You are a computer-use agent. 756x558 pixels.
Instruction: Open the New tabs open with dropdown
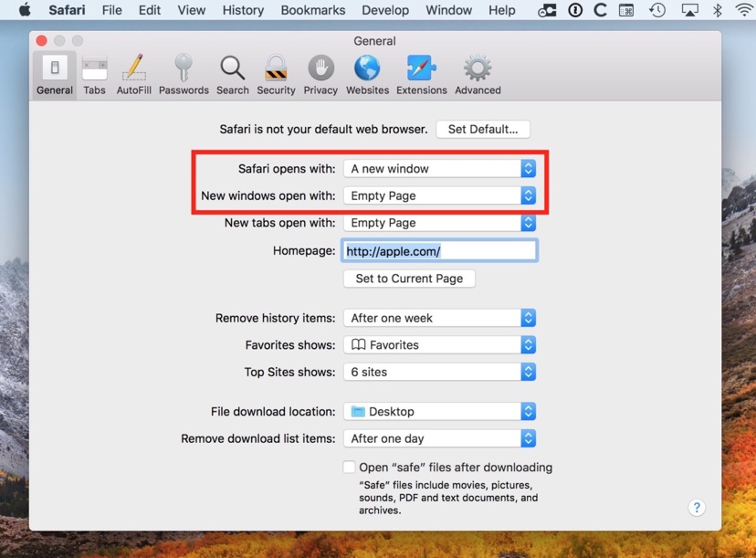[x=440, y=222]
